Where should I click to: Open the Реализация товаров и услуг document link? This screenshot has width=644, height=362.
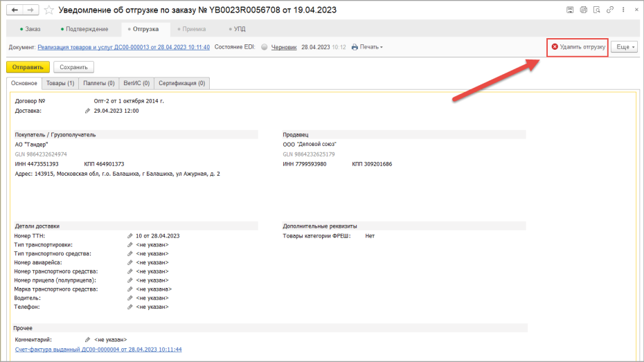click(x=124, y=47)
